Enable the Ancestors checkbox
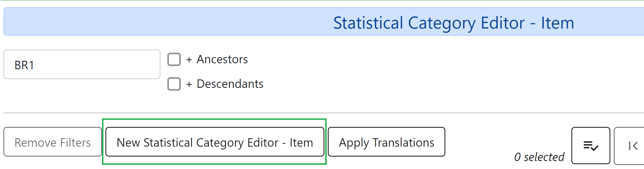 coord(174,59)
